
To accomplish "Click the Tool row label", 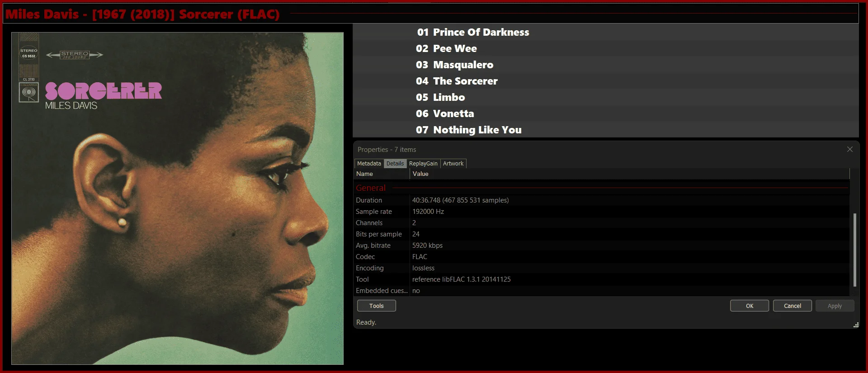I will pyautogui.click(x=362, y=279).
